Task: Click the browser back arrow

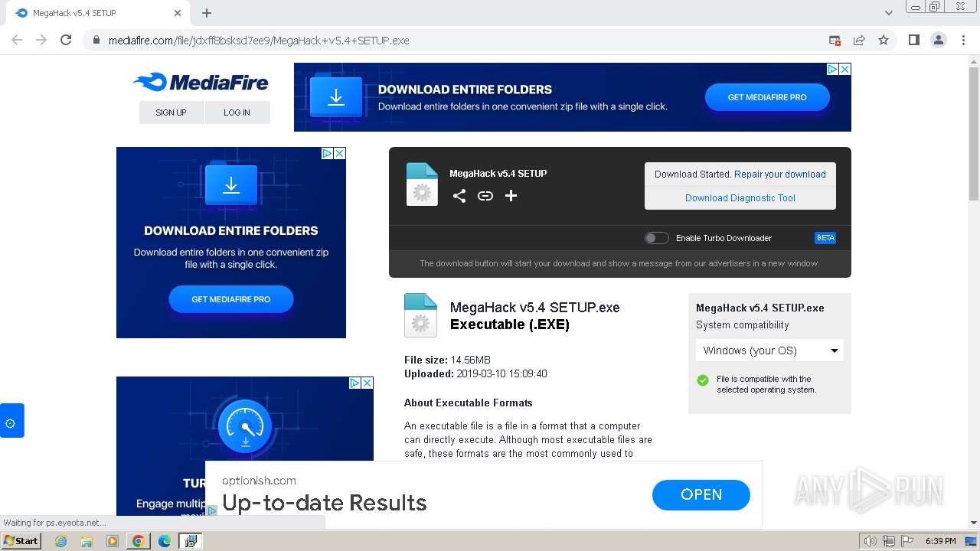Action: (17, 40)
